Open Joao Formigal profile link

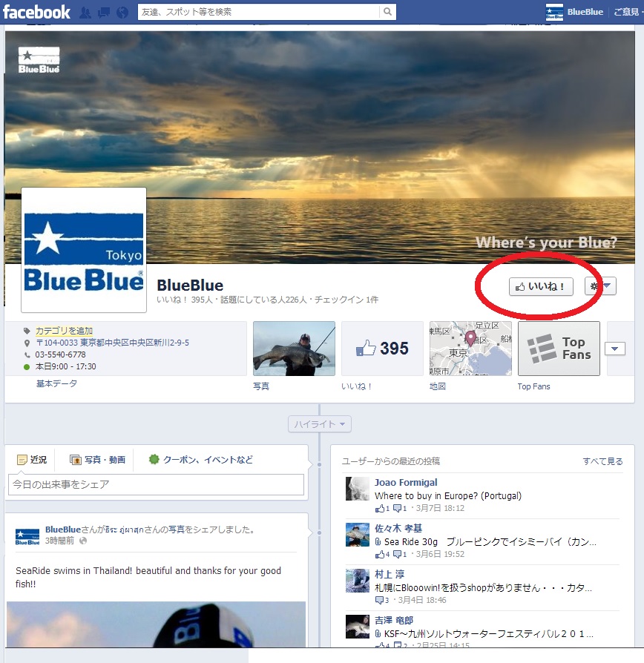coord(406,483)
